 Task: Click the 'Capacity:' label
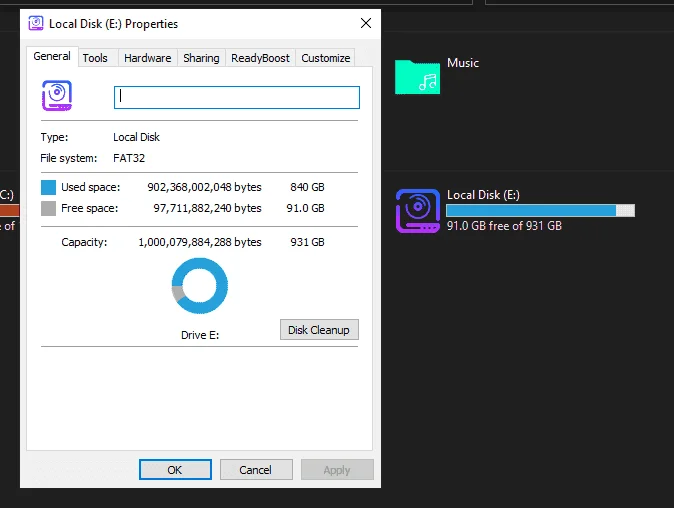click(x=84, y=242)
